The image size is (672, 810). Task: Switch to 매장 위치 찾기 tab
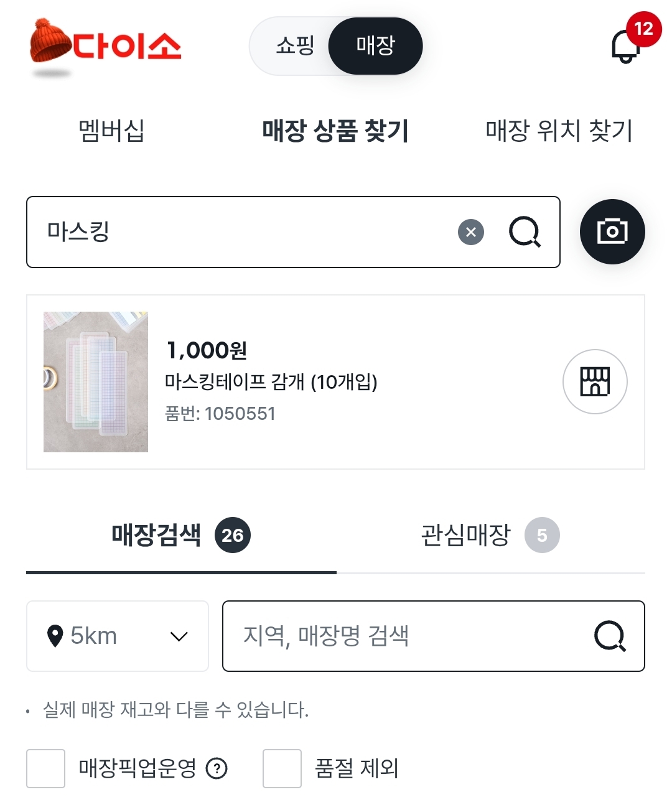pos(558,131)
